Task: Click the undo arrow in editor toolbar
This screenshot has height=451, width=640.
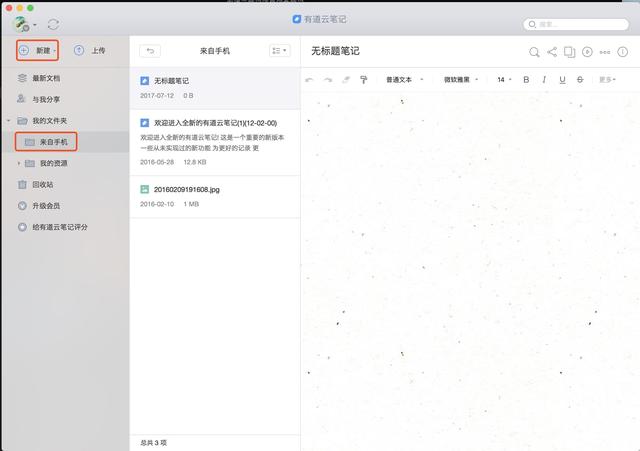Action: click(x=310, y=80)
